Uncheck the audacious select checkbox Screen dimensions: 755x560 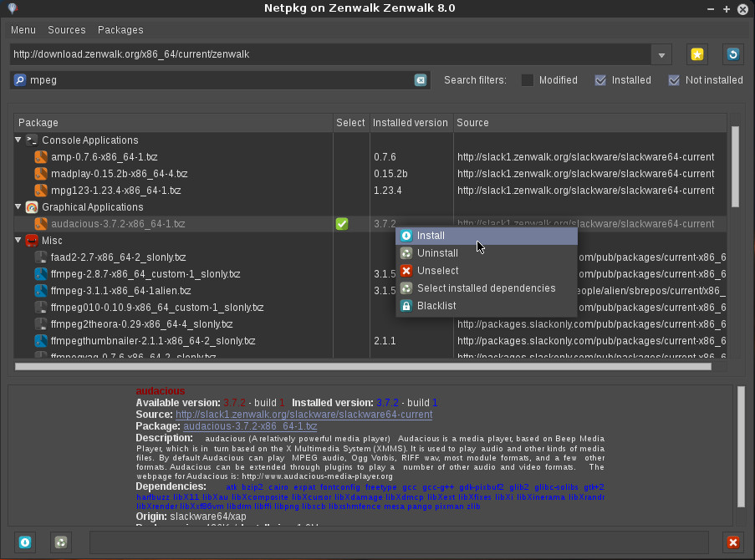[342, 223]
